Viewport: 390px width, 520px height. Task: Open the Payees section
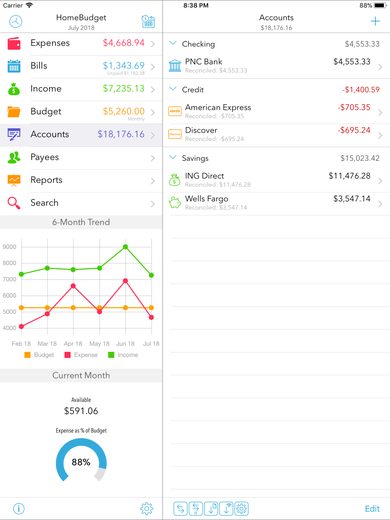tap(81, 158)
